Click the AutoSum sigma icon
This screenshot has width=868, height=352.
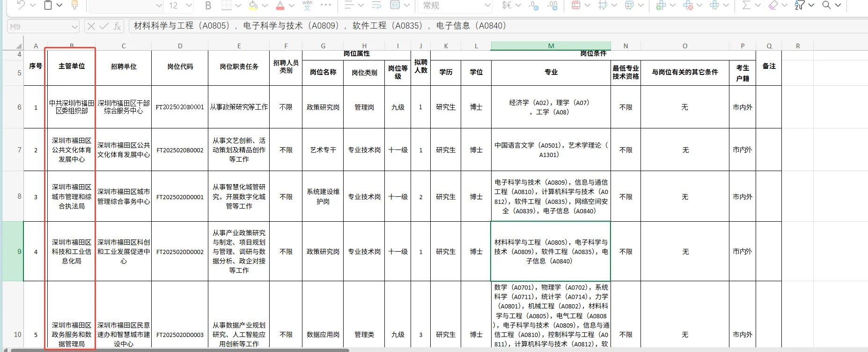(x=746, y=5)
